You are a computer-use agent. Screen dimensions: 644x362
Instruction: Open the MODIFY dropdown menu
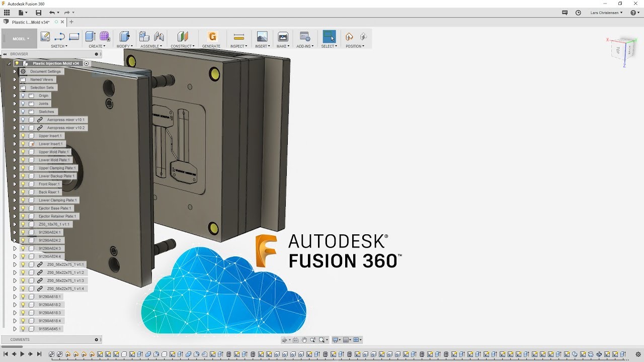point(125,46)
